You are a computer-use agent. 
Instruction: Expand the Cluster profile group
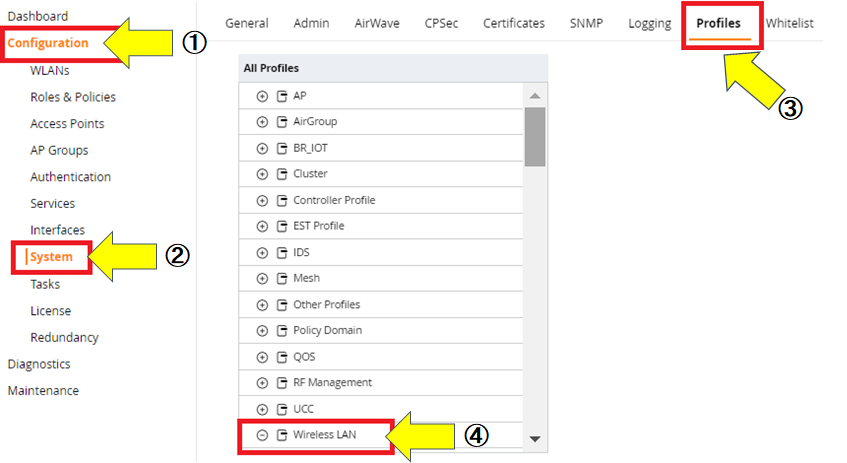click(x=262, y=174)
